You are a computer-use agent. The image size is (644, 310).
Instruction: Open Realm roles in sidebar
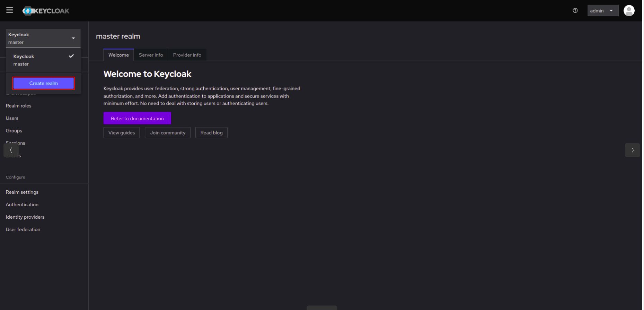tap(18, 106)
